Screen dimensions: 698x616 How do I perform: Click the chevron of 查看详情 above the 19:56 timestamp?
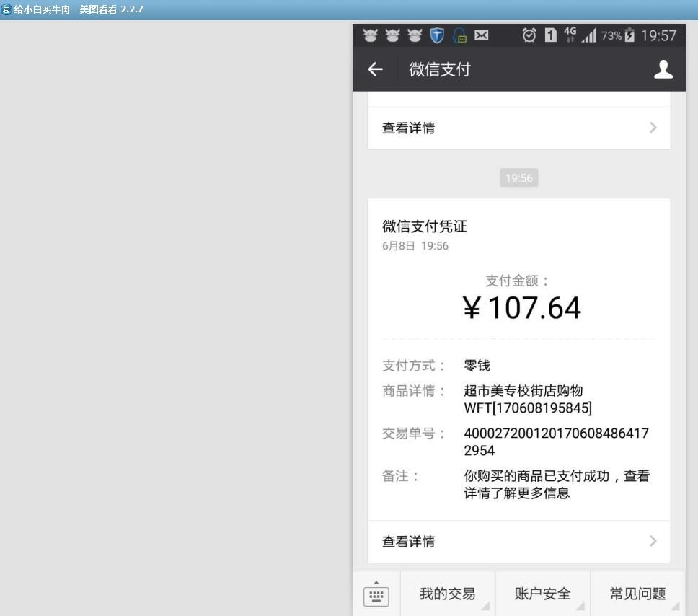[x=653, y=128]
